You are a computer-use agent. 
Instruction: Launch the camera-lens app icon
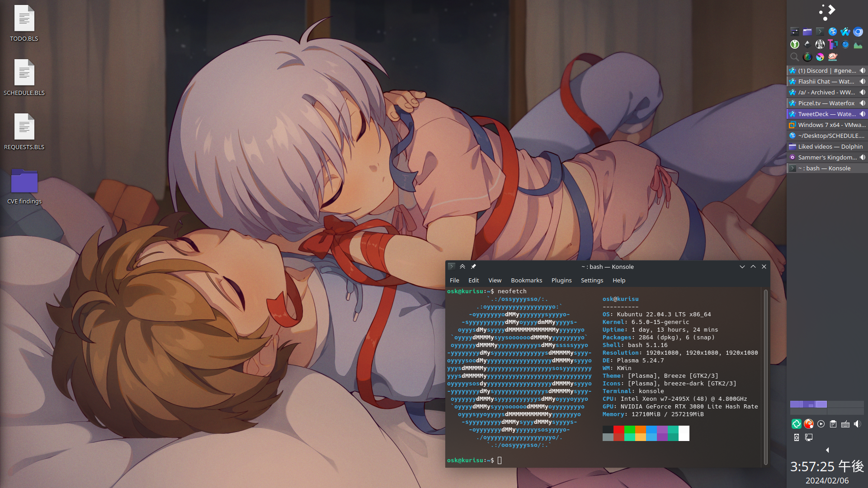click(807, 57)
